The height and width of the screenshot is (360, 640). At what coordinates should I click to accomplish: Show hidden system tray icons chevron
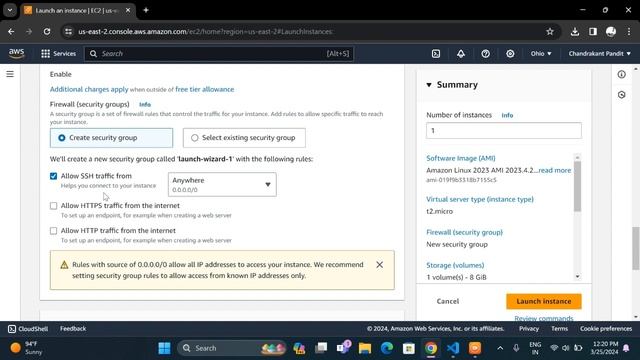(500, 348)
